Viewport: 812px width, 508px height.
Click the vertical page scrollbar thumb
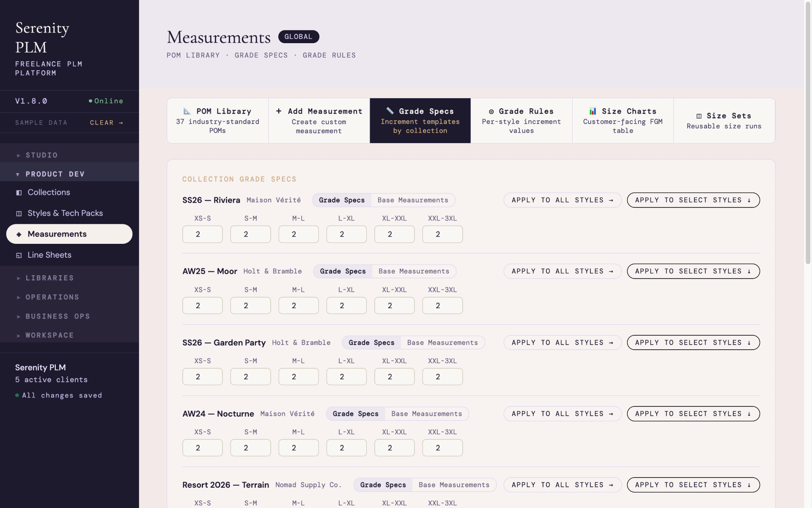[808, 133]
